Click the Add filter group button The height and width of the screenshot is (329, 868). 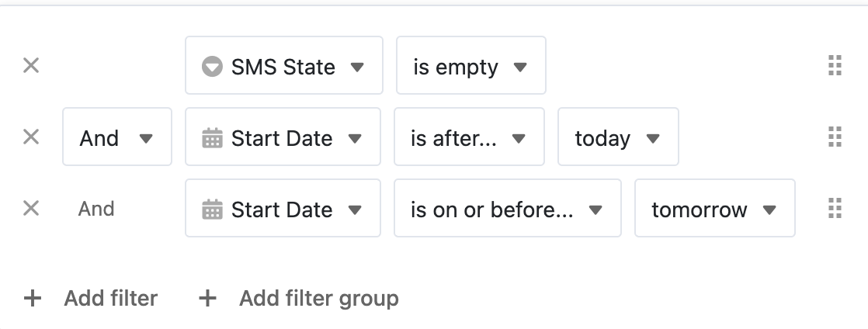point(298,299)
